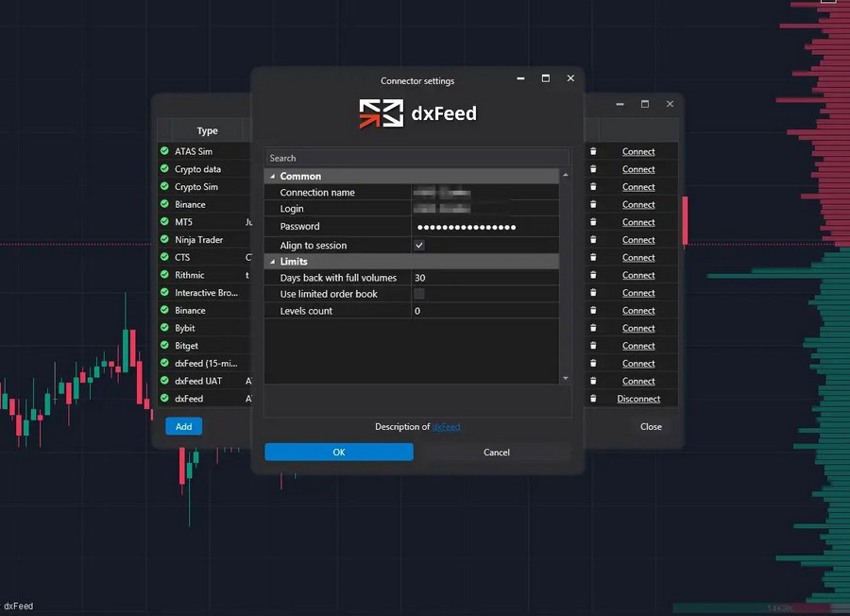Click the Type column header

click(207, 130)
